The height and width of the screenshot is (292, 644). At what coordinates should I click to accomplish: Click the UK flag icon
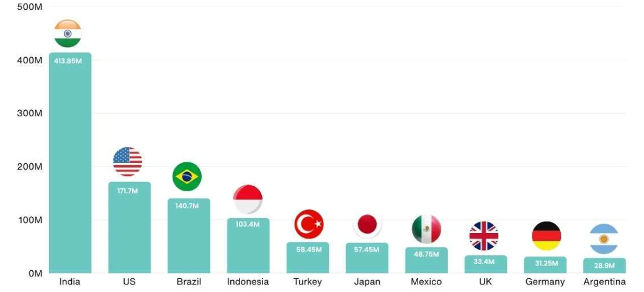pyautogui.click(x=484, y=236)
